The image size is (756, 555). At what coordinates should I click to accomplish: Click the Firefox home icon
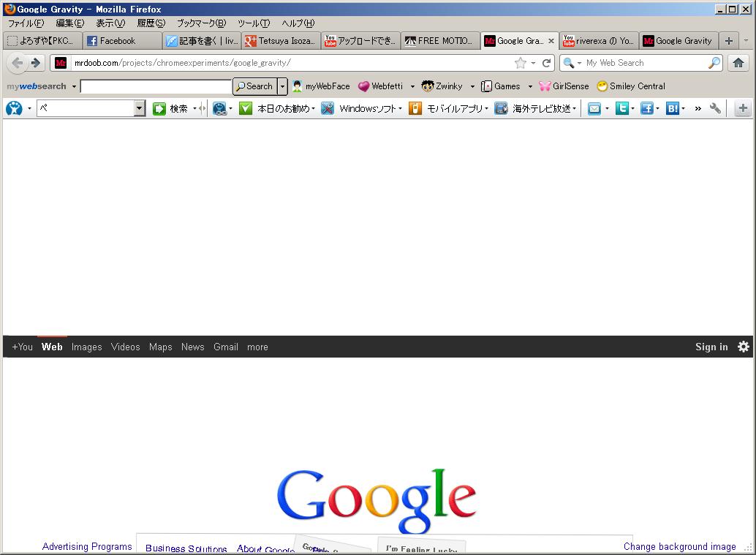click(738, 63)
